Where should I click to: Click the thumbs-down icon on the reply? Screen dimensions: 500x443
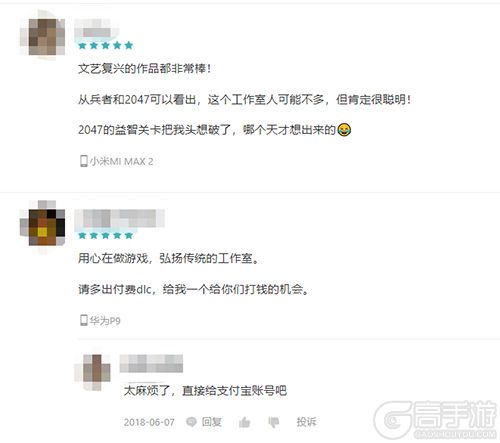pyautogui.click(x=274, y=423)
